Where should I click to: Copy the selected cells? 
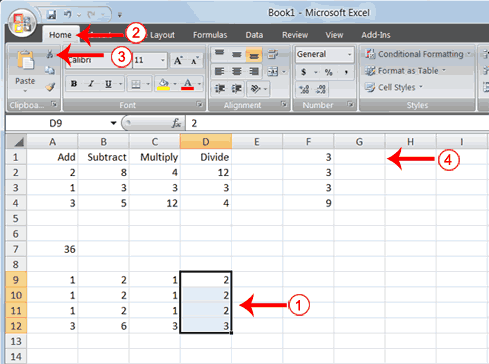tap(50, 70)
